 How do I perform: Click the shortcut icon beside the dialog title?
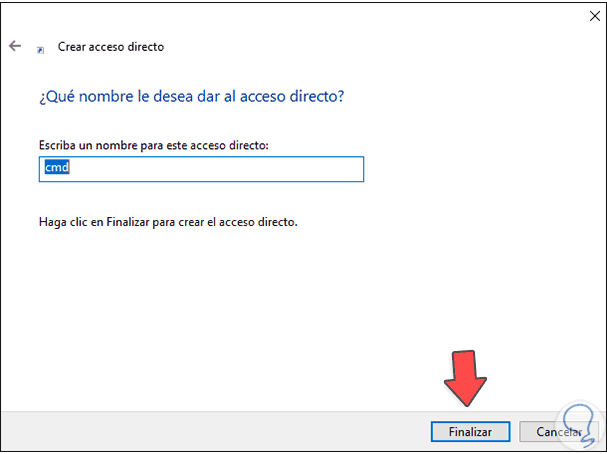click(40, 48)
